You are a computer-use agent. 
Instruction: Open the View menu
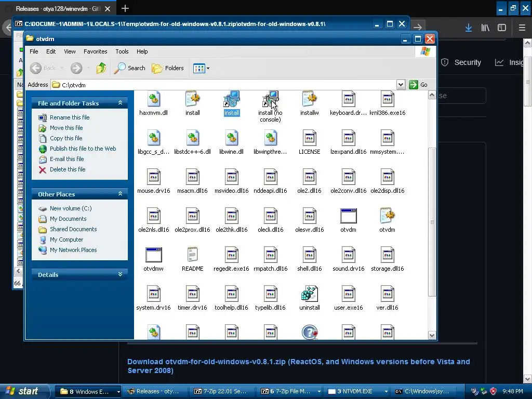[70, 51]
